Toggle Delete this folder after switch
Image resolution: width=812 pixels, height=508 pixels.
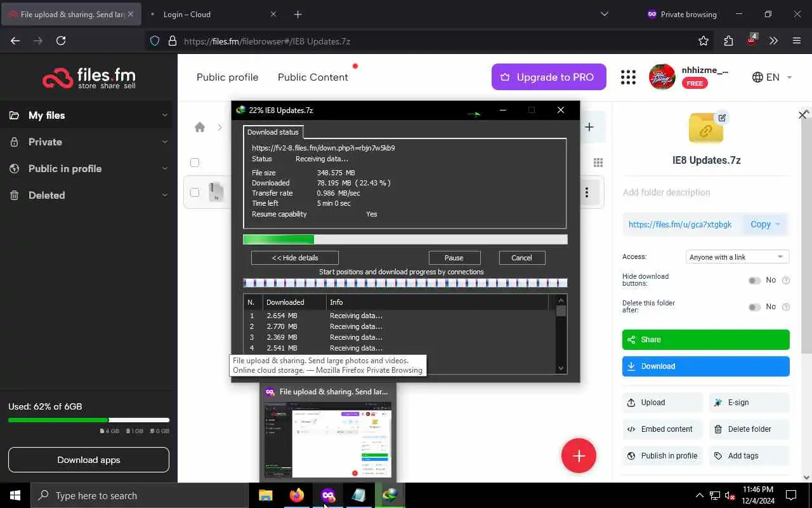tap(754, 307)
